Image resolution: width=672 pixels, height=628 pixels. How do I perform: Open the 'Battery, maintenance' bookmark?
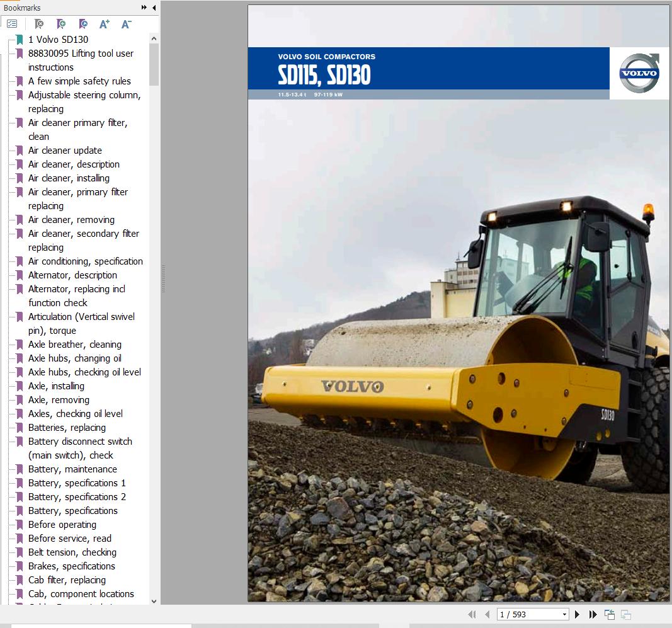72,469
